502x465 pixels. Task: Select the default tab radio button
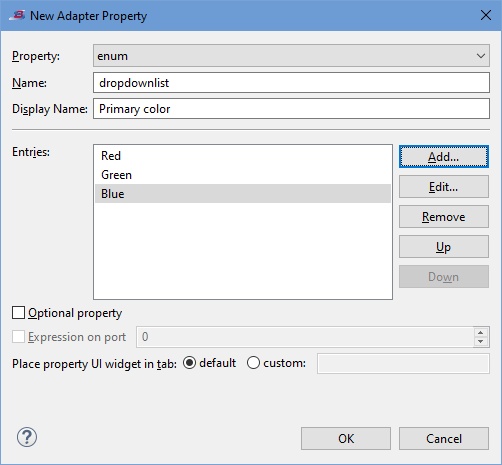(189, 363)
